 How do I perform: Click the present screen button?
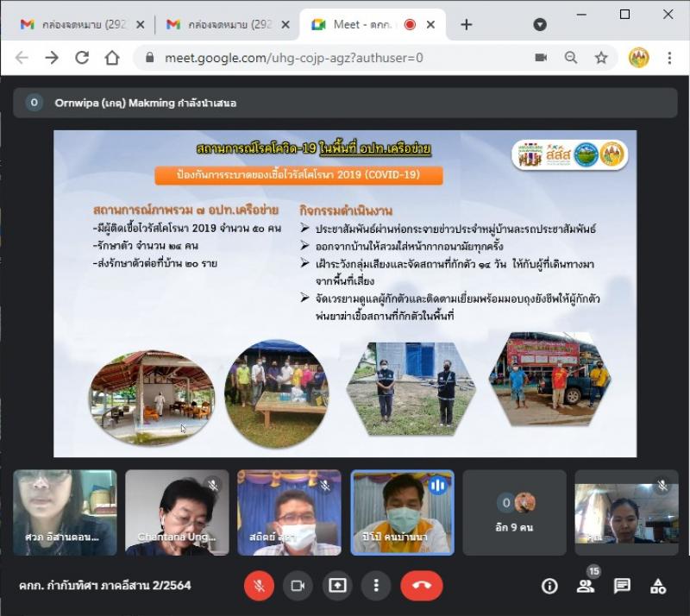(x=337, y=585)
